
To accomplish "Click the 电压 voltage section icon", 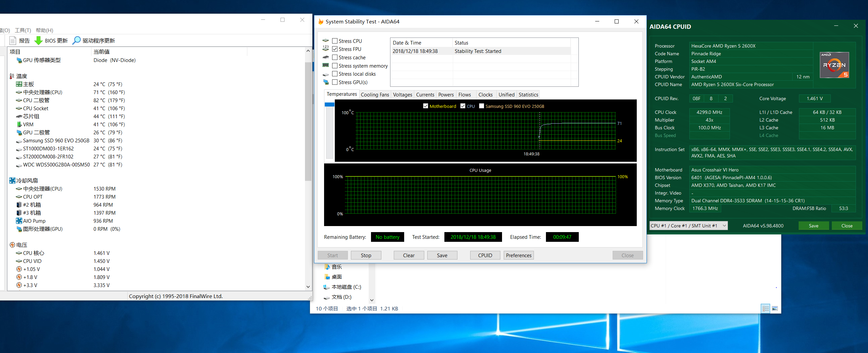I will [x=12, y=245].
